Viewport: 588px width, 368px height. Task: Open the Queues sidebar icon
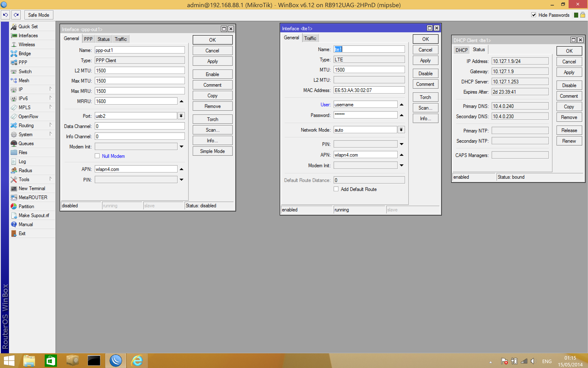click(x=14, y=144)
